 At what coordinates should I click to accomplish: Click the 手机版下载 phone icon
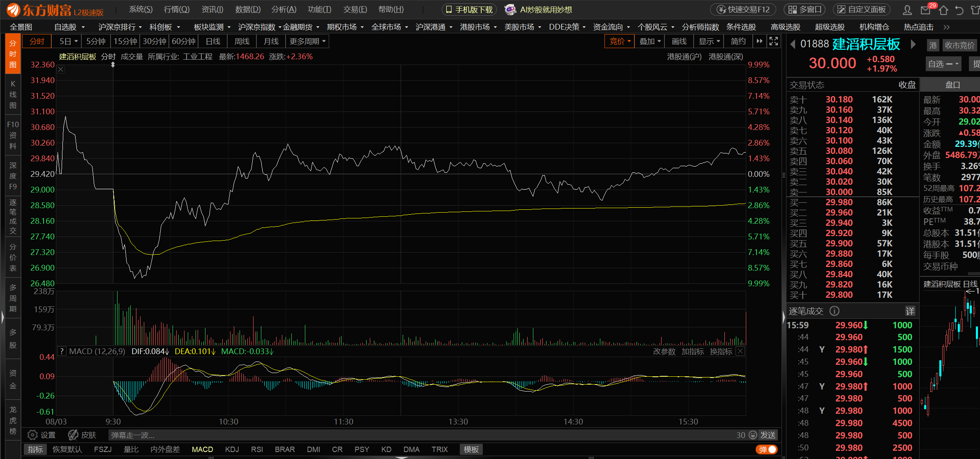point(449,9)
